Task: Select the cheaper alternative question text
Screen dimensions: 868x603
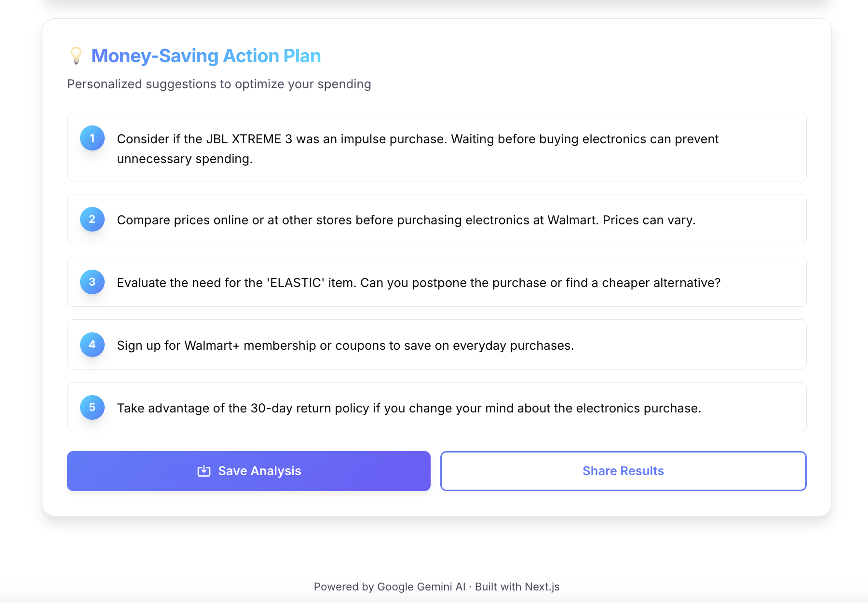Action: pyautogui.click(x=540, y=283)
